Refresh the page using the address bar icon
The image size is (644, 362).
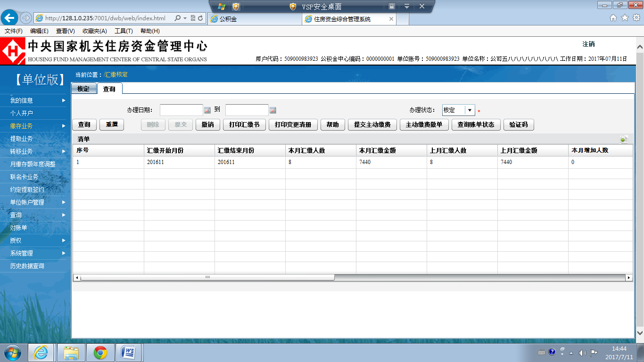(x=201, y=18)
